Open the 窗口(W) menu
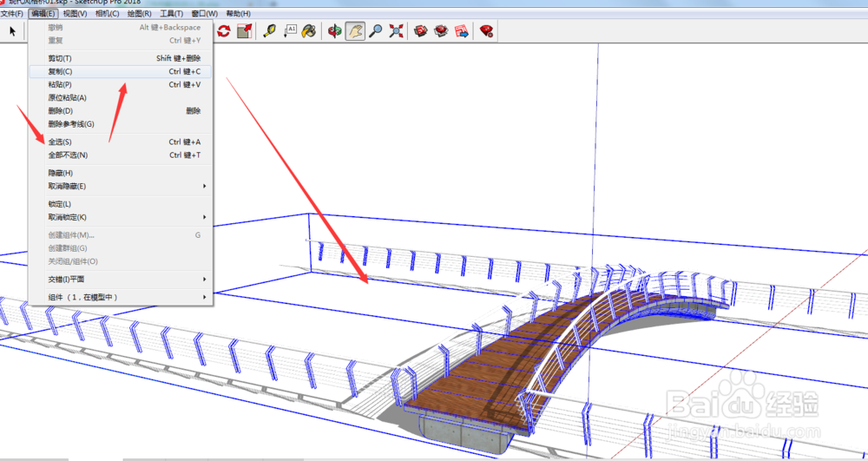This screenshot has height=461, width=868. click(205, 13)
